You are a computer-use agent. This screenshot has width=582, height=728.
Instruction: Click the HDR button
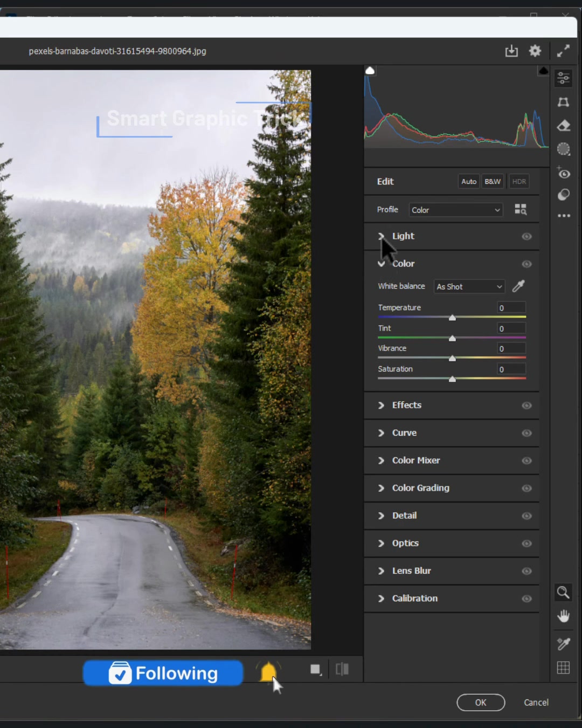(519, 182)
